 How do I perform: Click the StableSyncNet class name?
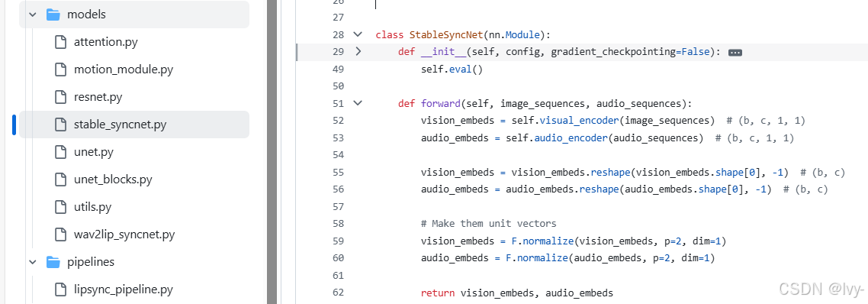pyautogui.click(x=446, y=34)
